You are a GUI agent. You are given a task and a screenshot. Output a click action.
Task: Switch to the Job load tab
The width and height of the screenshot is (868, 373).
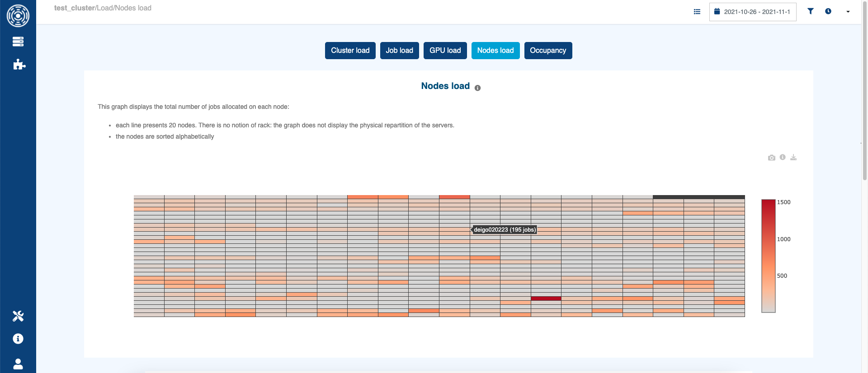(399, 51)
